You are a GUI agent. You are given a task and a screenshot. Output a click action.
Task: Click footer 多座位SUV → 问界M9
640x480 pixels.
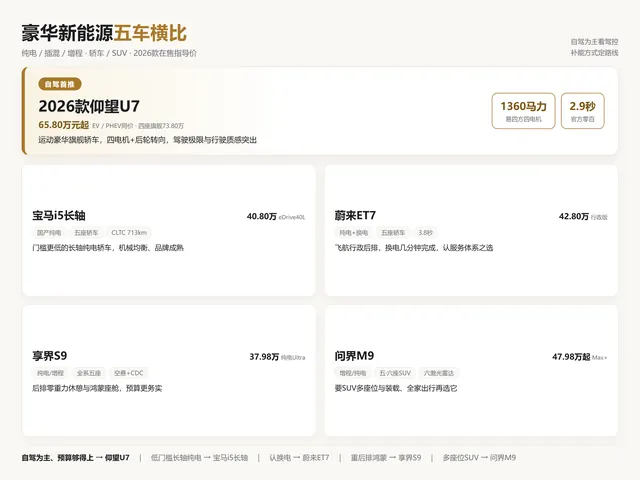[x=480, y=458]
